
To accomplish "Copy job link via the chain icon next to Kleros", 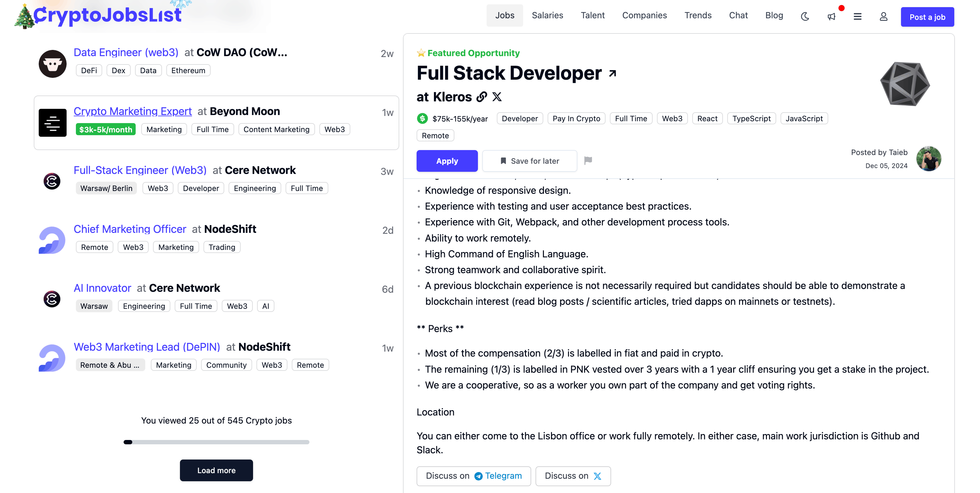I will point(481,97).
